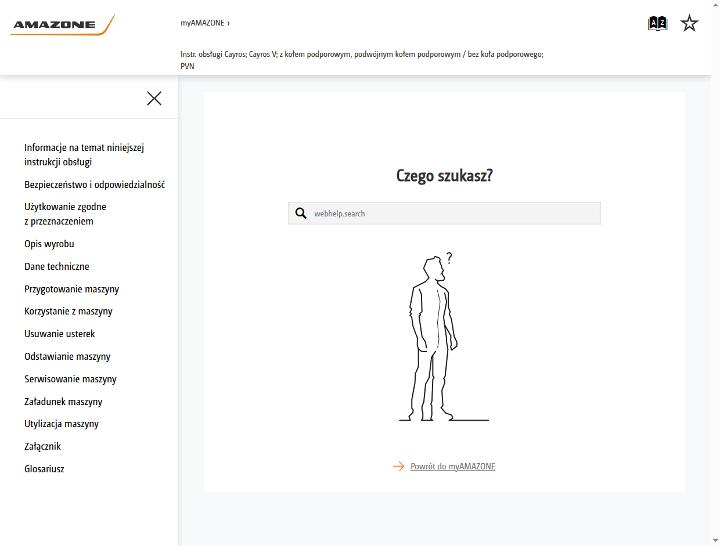This screenshot has width=720, height=546.
Task: Click the magnifier search icon
Action: (301, 213)
